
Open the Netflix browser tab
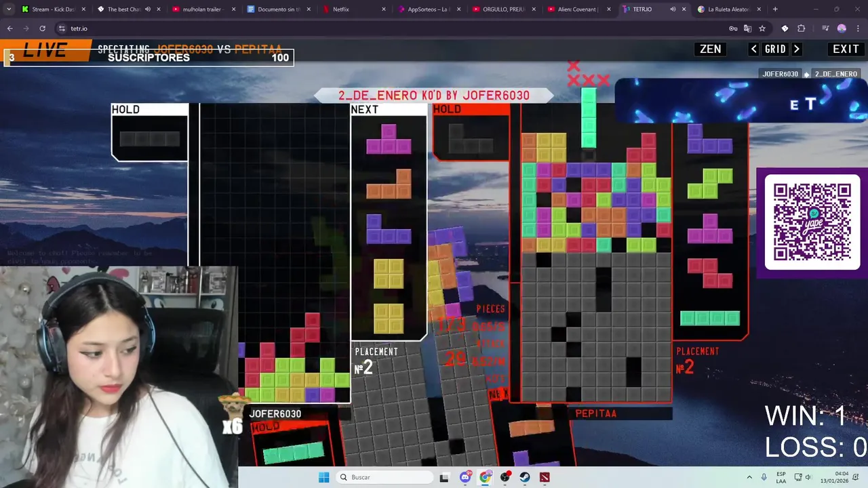[x=353, y=9]
